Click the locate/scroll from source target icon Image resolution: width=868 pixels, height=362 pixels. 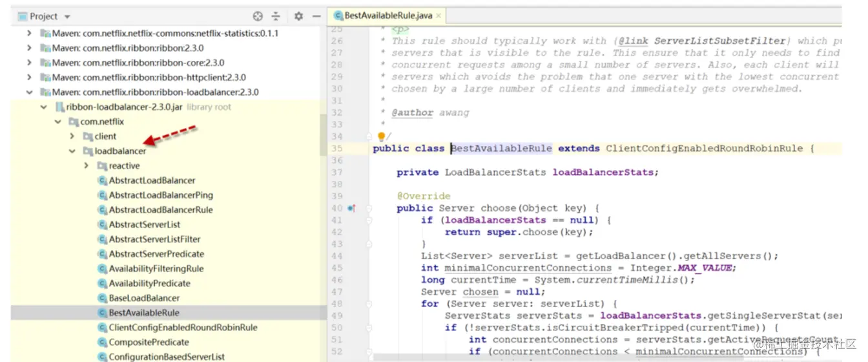258,16
